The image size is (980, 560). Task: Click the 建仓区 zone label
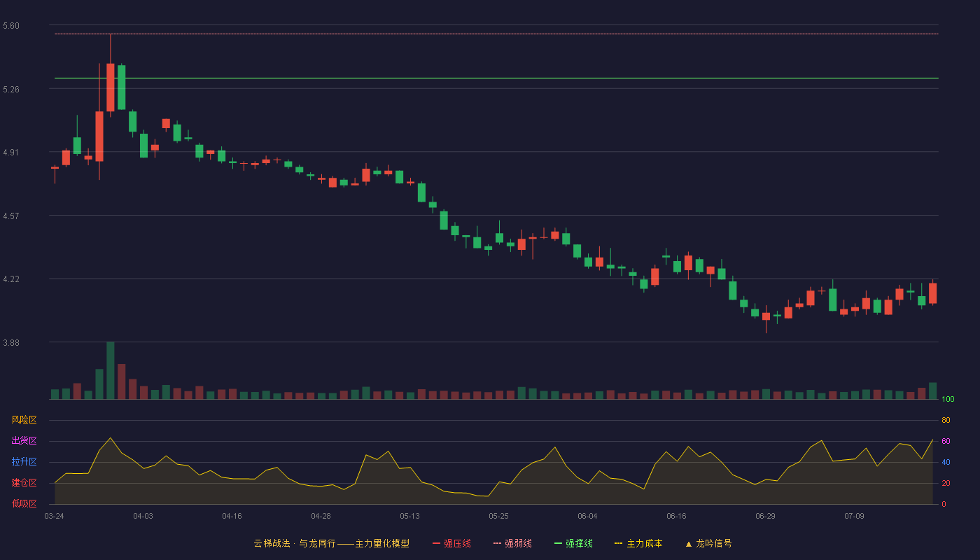24,483
